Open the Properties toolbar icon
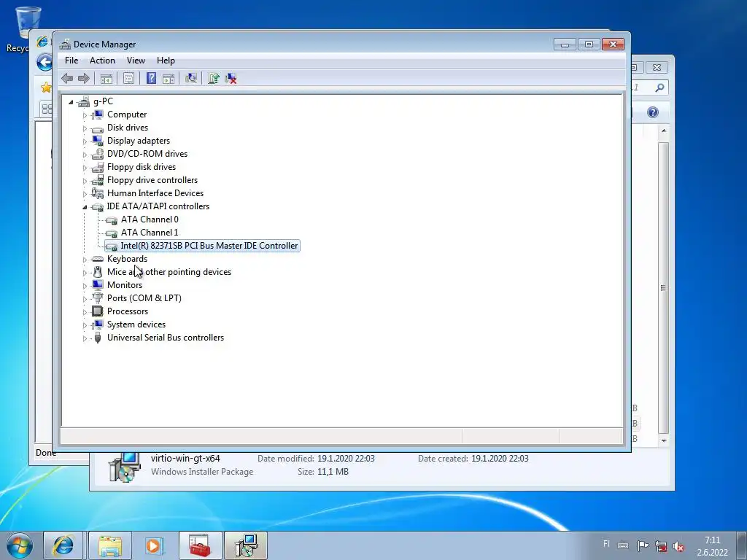747x560 pixels. (x=128, y=79)
